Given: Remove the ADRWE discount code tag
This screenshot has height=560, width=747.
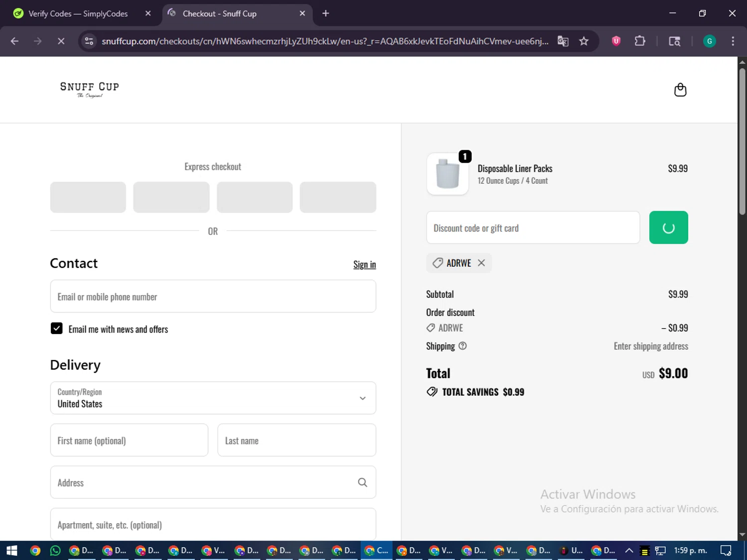Looking at the screenshot, I should pyautogui.click(x=481, y=263).
